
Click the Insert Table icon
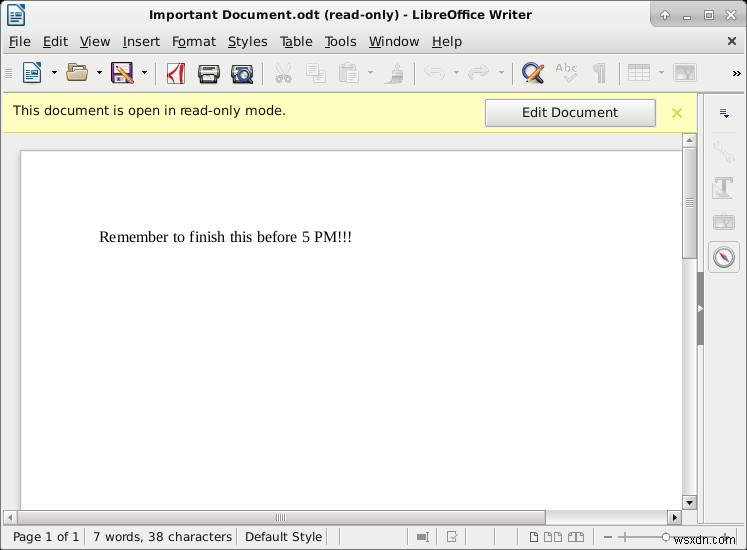[639, 73]
